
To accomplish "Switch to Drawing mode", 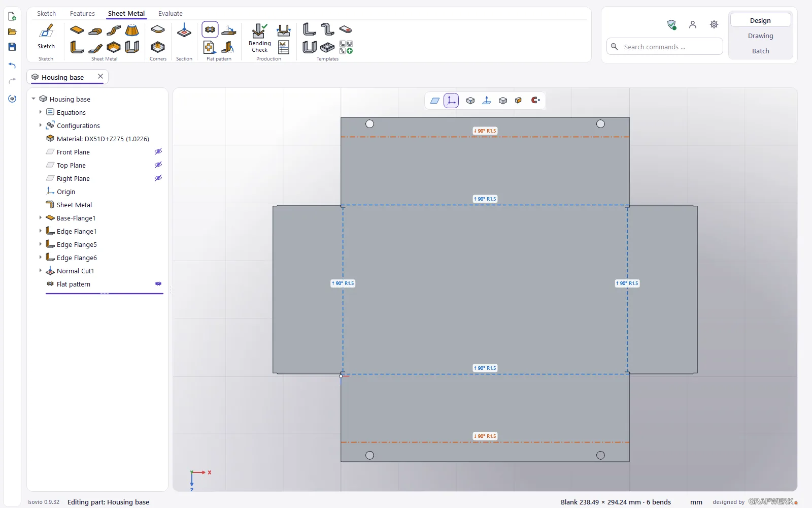I will pos(760,36).
